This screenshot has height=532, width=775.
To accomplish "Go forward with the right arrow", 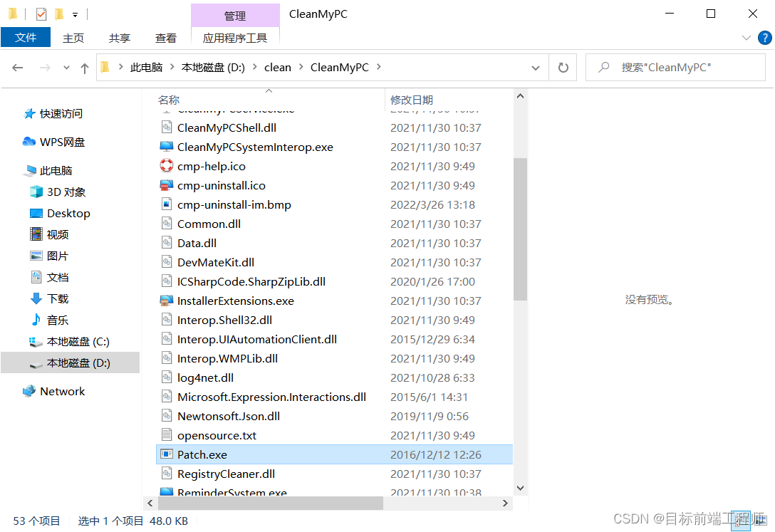I will 45,68.
